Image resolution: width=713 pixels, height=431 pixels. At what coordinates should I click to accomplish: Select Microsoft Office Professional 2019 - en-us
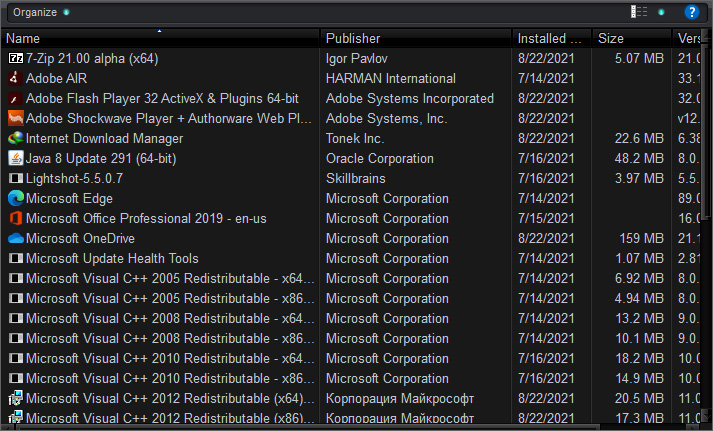tap(146, 218)
